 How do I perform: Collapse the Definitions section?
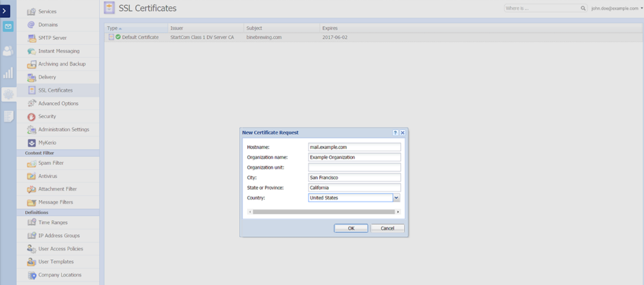(58, 213)
